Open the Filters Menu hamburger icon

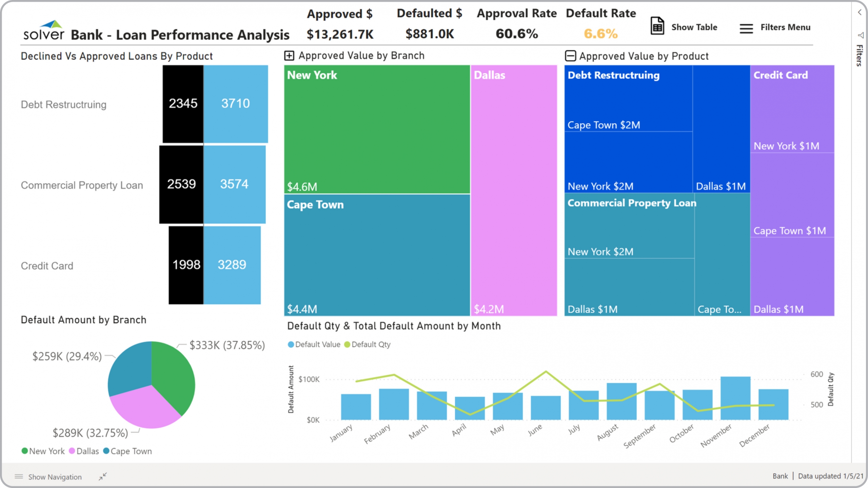pos(746,28)
